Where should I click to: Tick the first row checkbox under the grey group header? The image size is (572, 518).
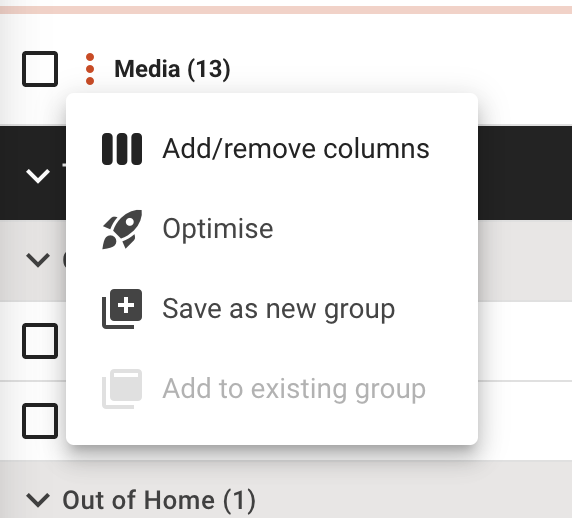point(40,341)
